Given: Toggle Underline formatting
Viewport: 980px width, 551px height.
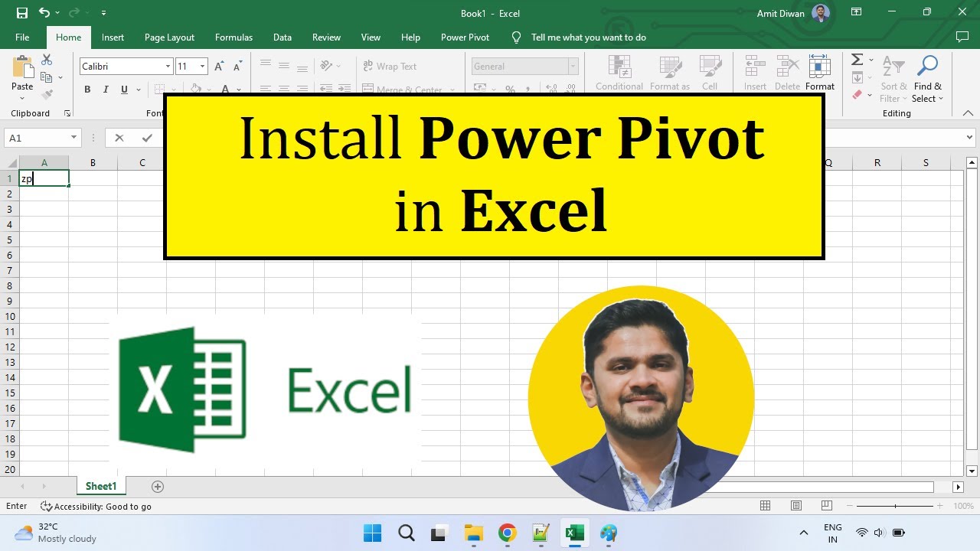Looking at the screenshot, I should 124,90.
